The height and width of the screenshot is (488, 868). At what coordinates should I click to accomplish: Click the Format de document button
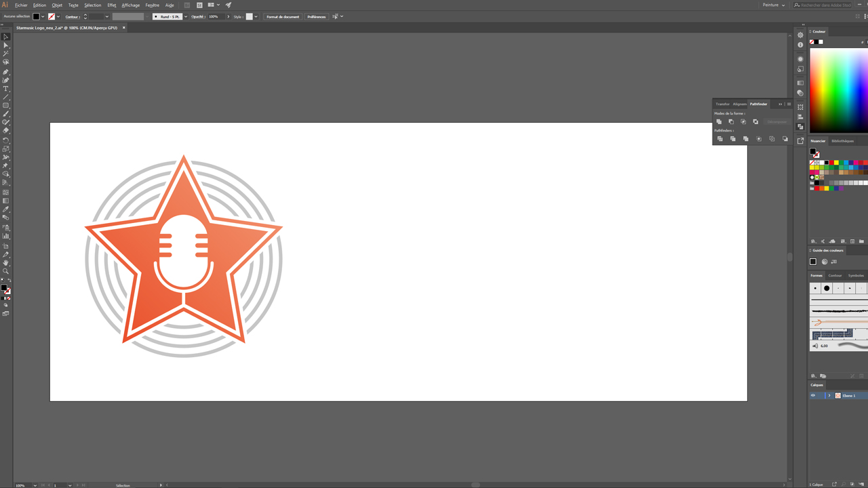point(283,17)
